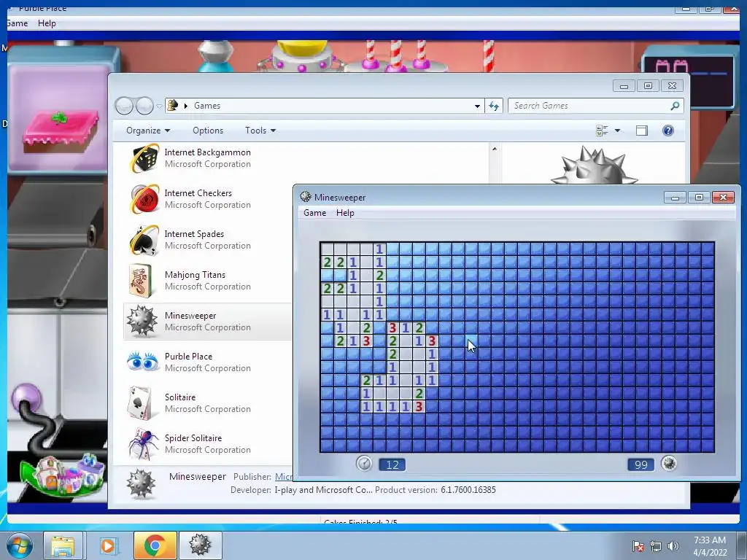Click the search magnifier in Games window
Screen dimensions: 747x560
[675, 106]
